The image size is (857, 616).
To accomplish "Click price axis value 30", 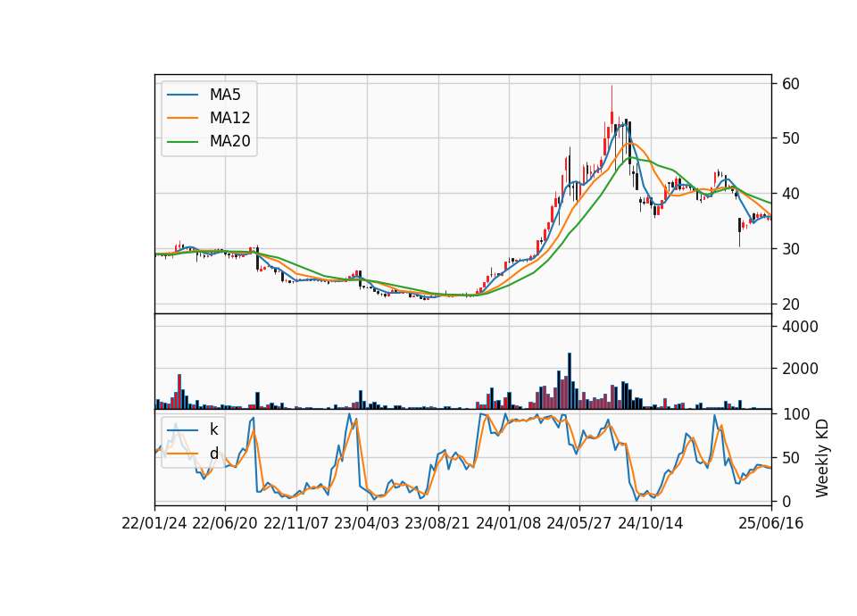I will 791,249.
